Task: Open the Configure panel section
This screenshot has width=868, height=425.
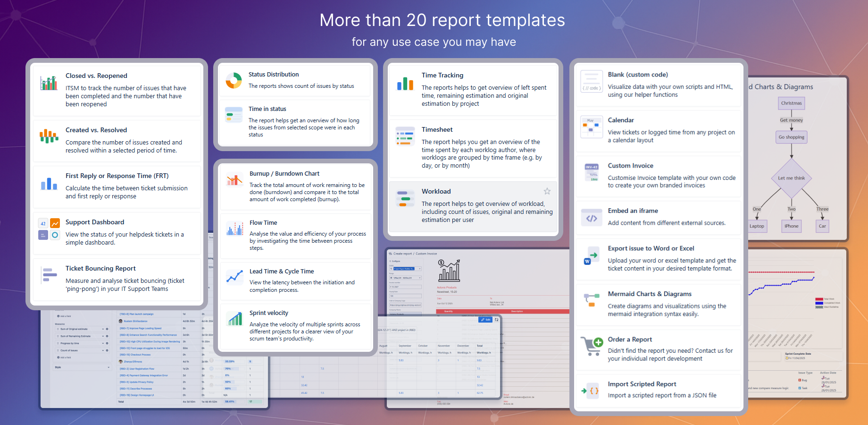Action: click(x=396, y=261)
